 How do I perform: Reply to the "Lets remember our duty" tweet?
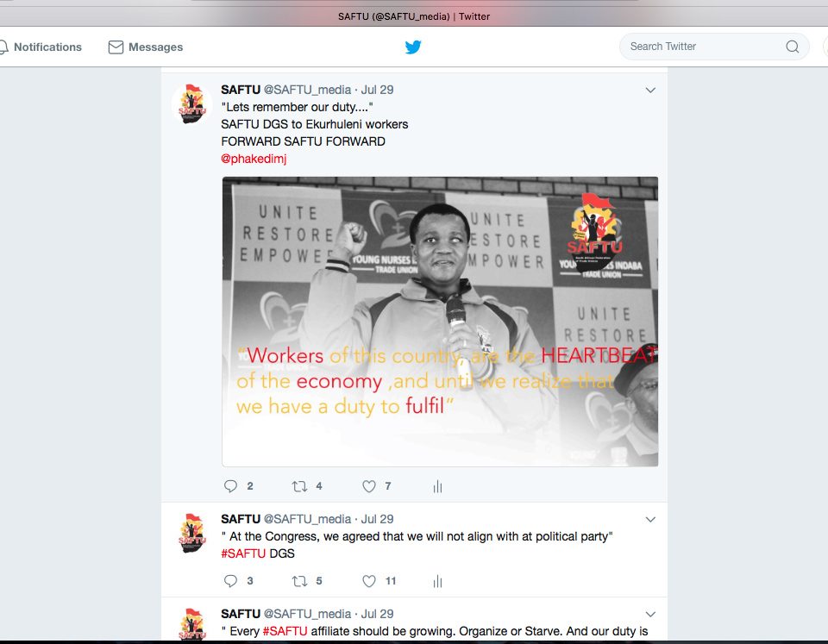coord(230,486)
